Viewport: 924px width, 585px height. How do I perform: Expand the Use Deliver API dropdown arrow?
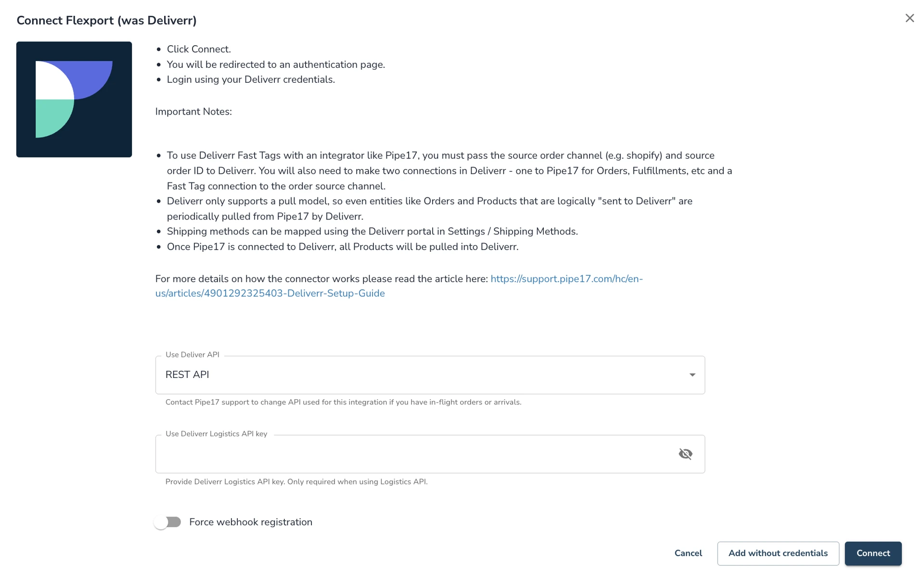692,375
